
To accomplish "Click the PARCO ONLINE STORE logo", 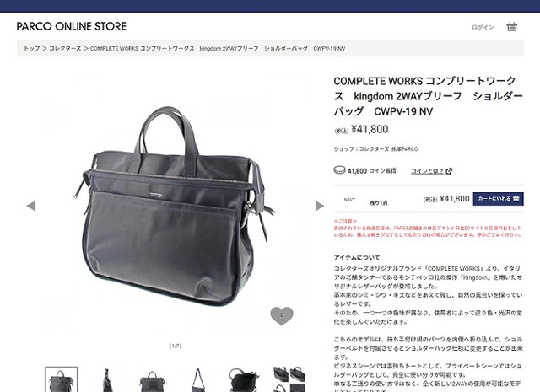I will click(x=72, y=26).
